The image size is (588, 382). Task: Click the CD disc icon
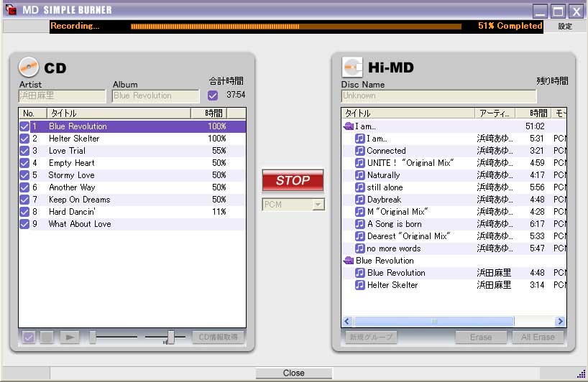coord(29,67)
